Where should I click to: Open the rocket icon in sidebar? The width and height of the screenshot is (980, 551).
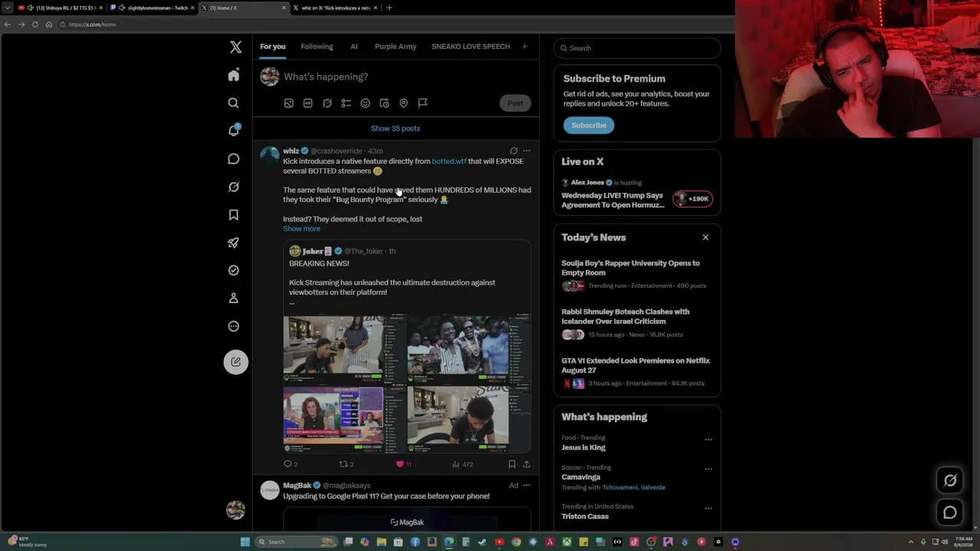tap(234, 243)
